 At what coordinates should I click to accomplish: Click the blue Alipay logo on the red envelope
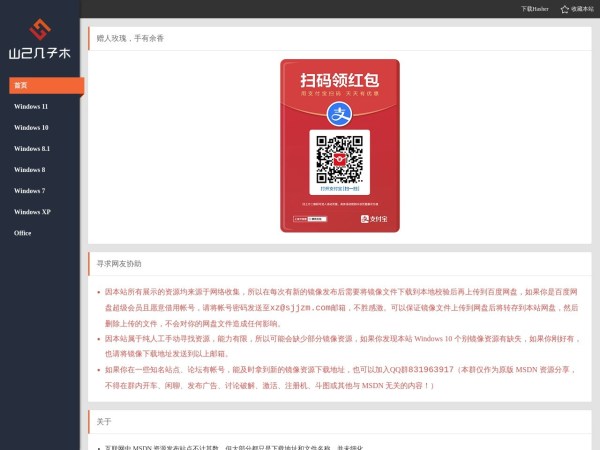coord(339,114)
